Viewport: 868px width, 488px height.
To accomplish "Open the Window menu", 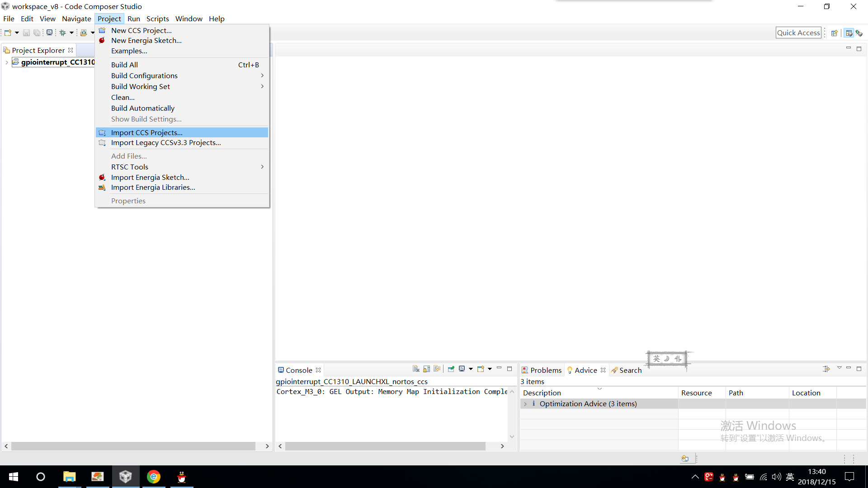I will (x=189, y=19).
